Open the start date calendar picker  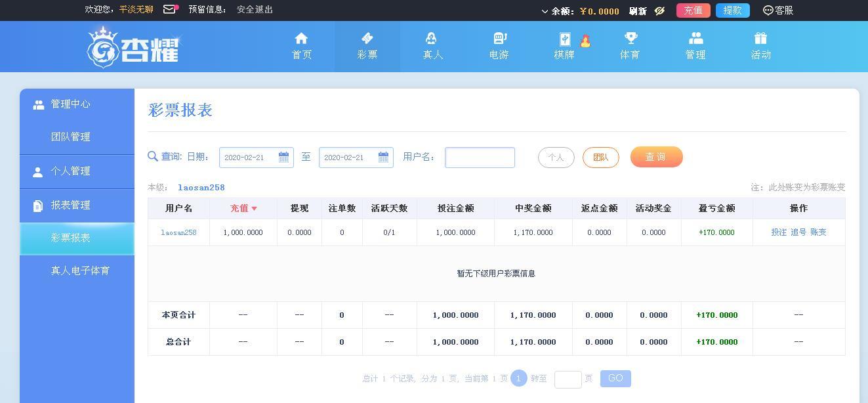[283, 157]
